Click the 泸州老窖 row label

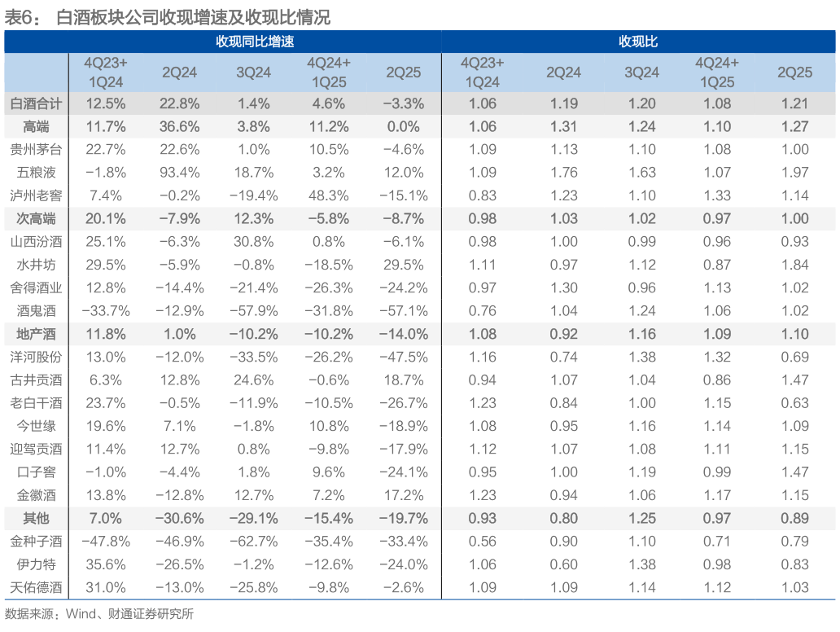click(36, 195)
